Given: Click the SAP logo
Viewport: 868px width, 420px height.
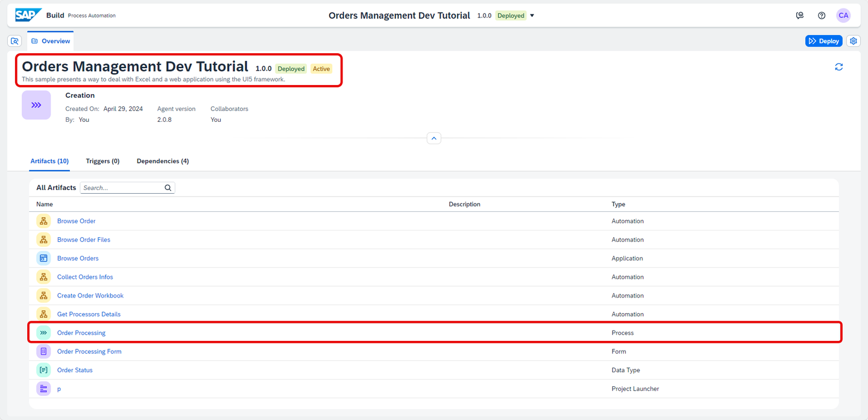Looking at the screenshot, I should (x=28, y=15).
